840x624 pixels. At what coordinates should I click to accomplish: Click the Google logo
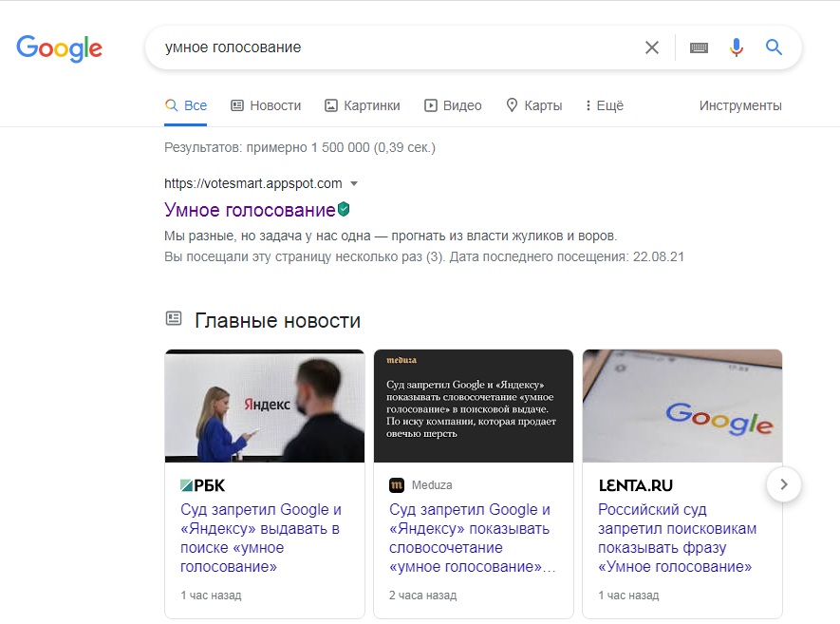tap(59, 48)
